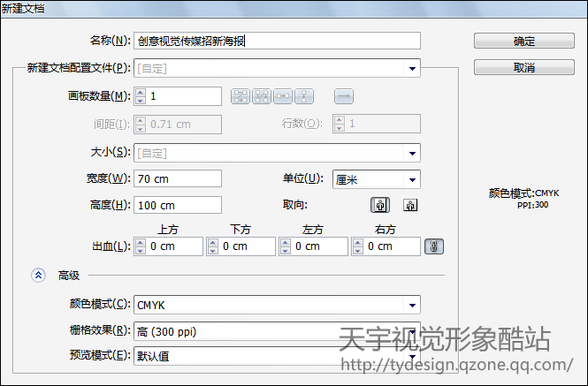Click the 取消 button

pyautogui.click(x=523, y=67)
